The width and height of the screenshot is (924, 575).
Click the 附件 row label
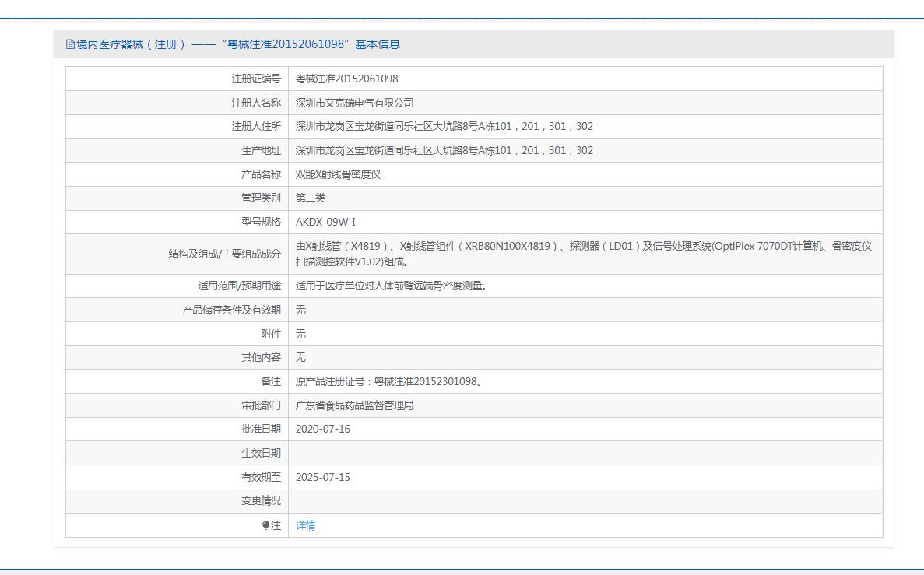point(271,334)
